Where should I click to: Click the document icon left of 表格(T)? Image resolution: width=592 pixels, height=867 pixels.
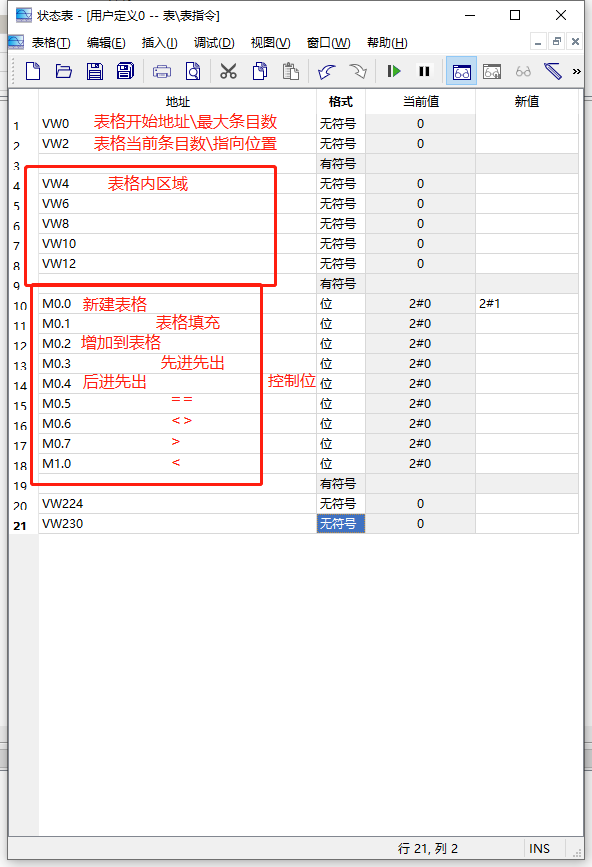(16, 42)
